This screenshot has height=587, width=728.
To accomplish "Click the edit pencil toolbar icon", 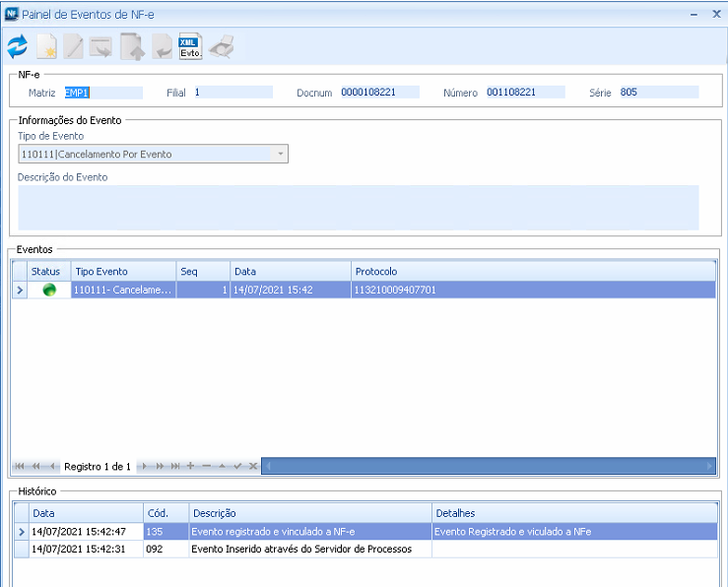I will tap(74, 46).
